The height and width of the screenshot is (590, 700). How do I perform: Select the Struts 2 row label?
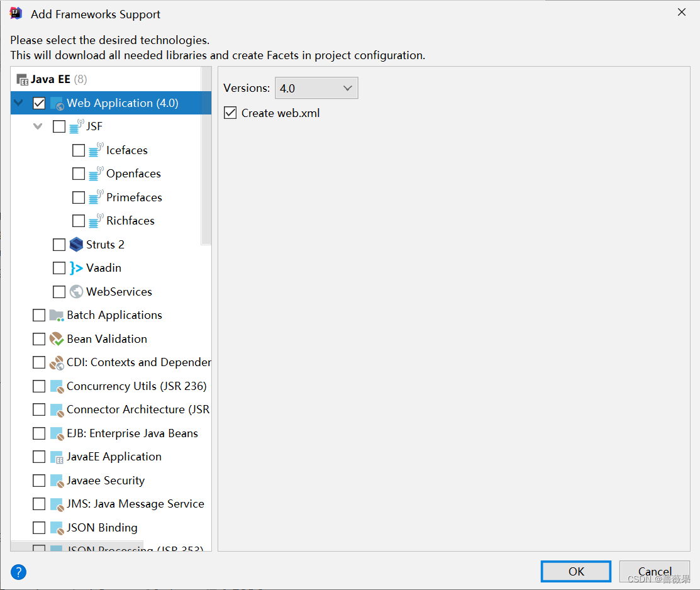tap(105, 245)
